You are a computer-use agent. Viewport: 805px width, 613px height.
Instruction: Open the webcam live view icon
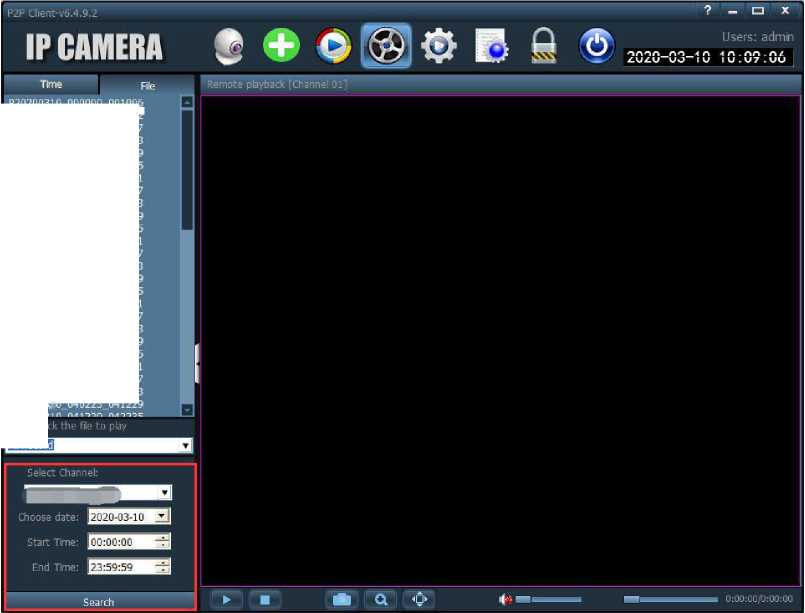coord(230,46)
